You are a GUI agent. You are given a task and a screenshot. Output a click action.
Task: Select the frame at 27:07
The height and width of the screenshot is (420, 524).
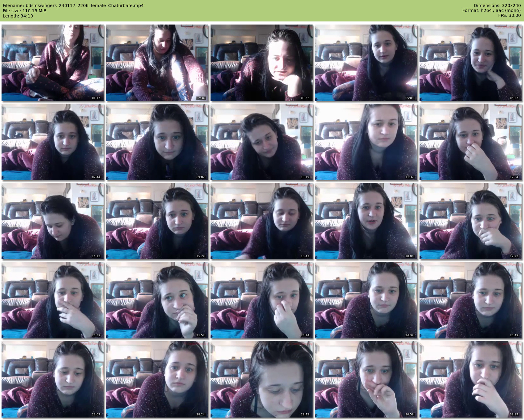pos(53,379)
